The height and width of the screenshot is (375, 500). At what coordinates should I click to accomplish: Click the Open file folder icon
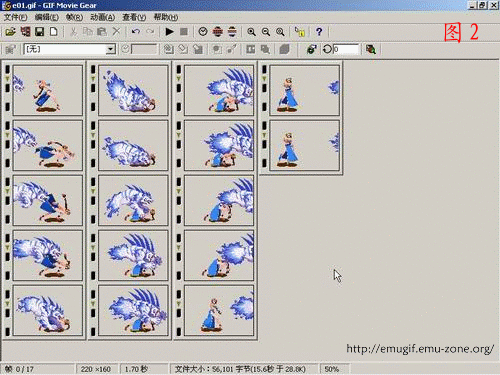(10, 32)
